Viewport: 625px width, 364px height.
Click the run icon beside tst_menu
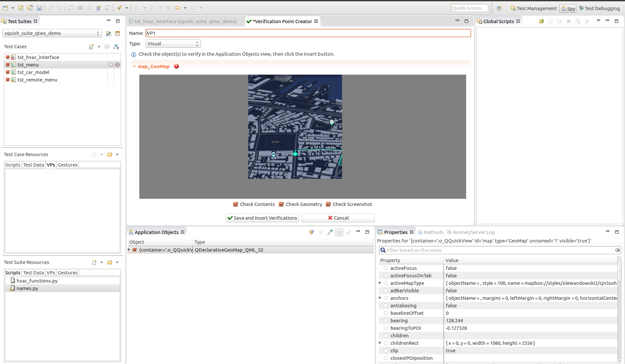111,65
